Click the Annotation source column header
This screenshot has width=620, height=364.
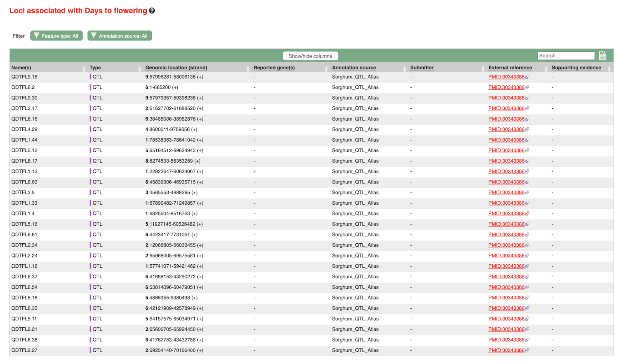[354, 67]
